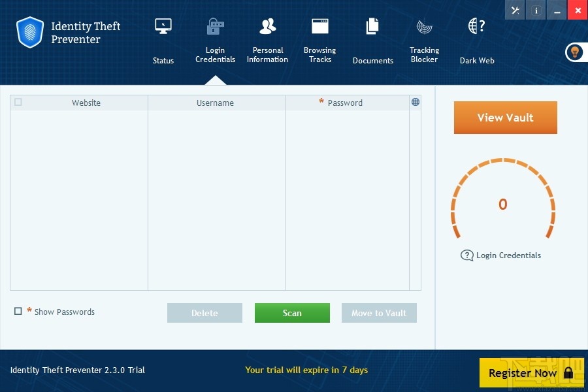Screen dimensions: 588x392
Task: Open the Personal Information people icon
Action: [267, 26]
